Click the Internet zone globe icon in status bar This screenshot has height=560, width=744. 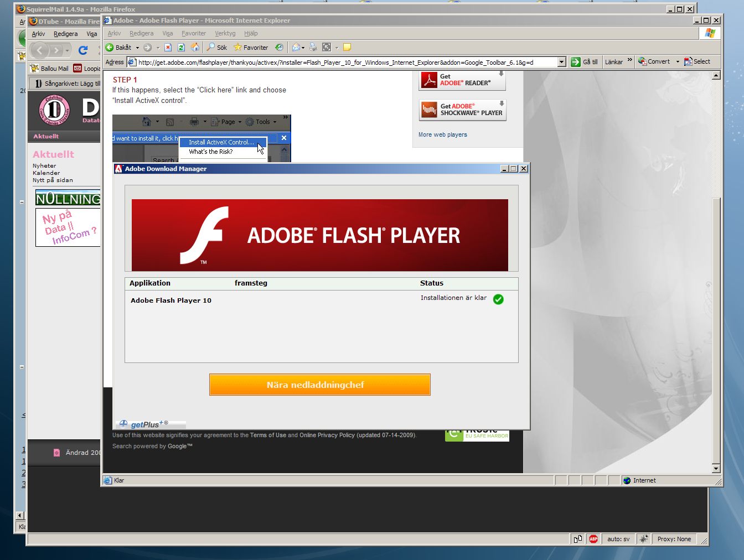627,480
